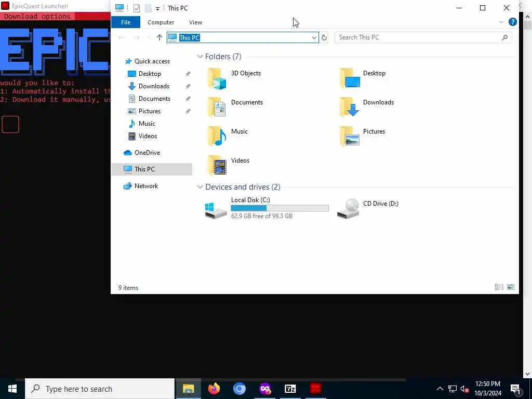Open the 3D Objects folder
Viewport: 532px width, 399px height.
(234, 78)
